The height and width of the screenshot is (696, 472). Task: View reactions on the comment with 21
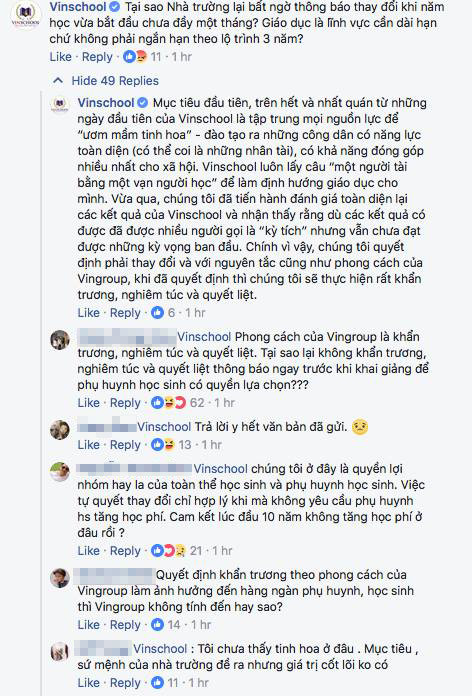(168, 551)
